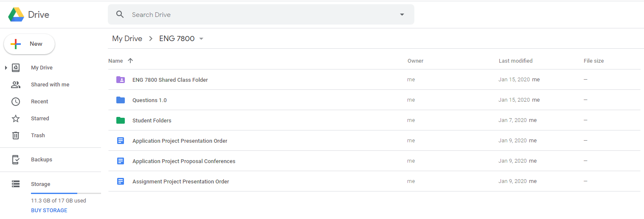Click the Recent clock icon
The image size is (644, 219).
point(16,102)
